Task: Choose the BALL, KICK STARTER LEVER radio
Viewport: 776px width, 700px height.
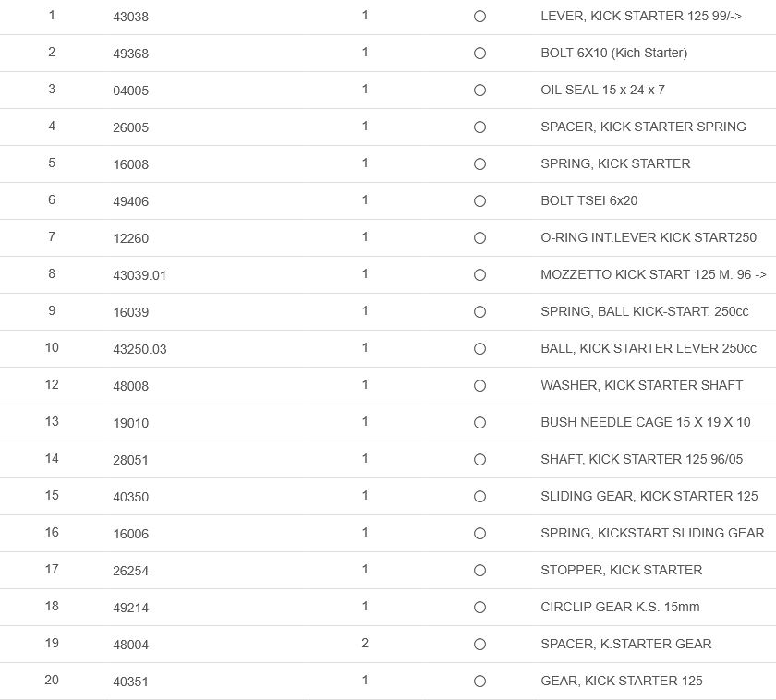Action: pos(479,349)
